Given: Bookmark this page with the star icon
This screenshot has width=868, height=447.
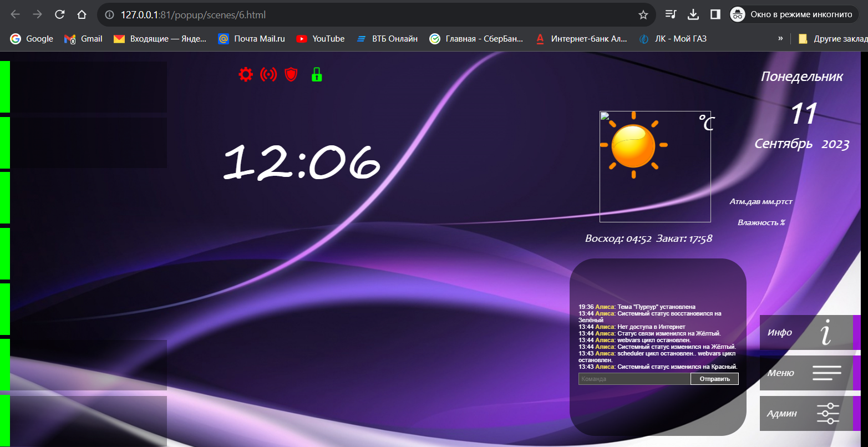Looking at the screenshot, I should (643, 15).
